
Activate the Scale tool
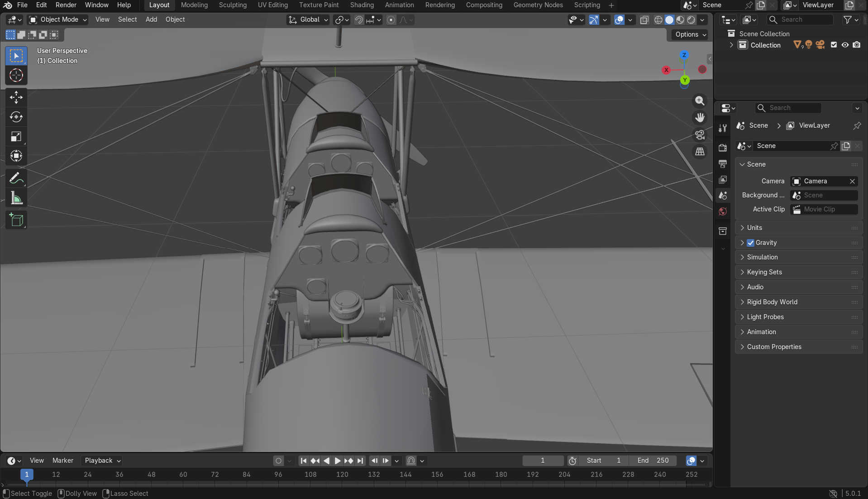[16, 136]
